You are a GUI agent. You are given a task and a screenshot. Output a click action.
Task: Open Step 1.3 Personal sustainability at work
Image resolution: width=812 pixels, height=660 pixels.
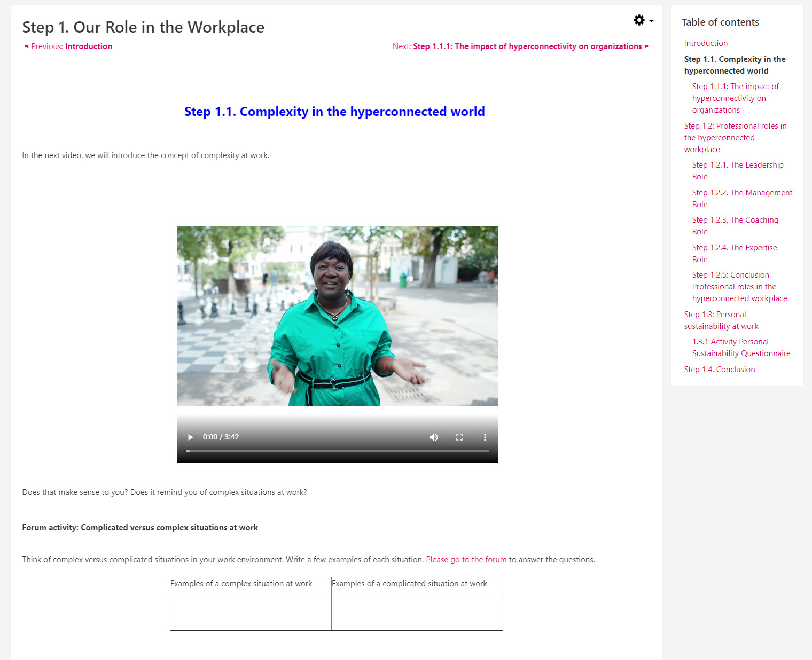pos(721,320)
